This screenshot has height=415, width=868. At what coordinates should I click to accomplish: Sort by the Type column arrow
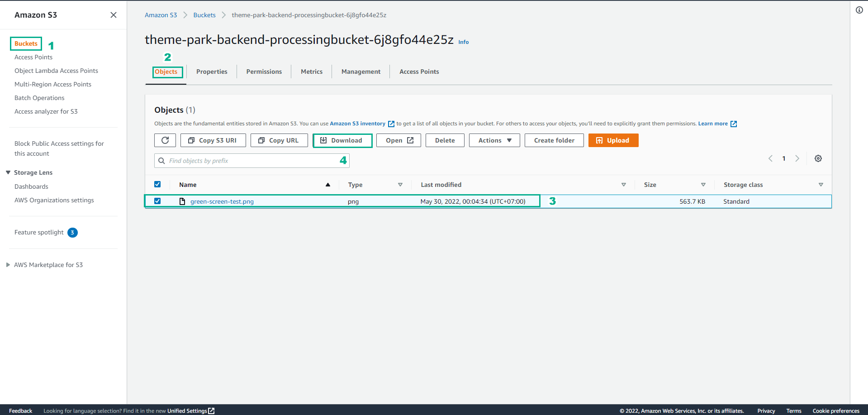point(400,185)
